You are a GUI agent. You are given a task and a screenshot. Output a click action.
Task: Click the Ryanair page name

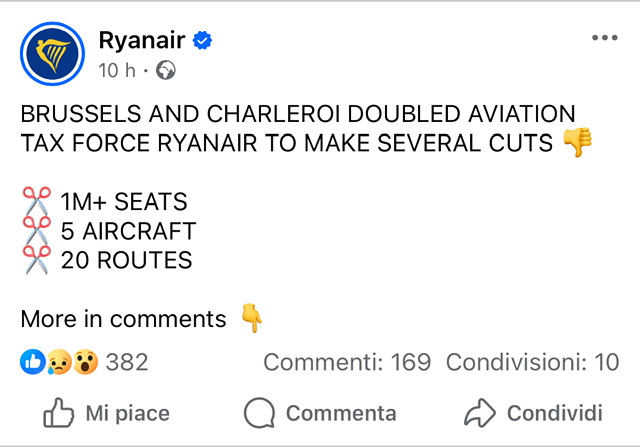140,40
